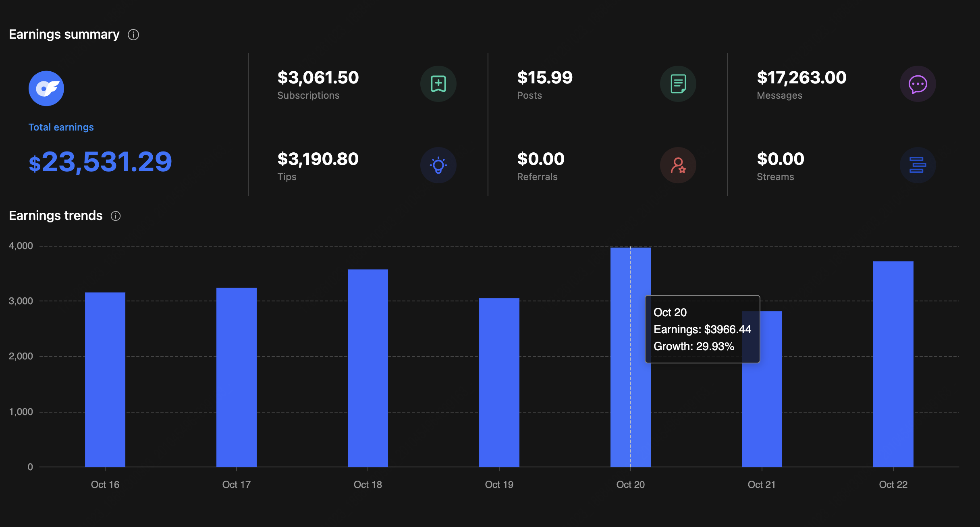Click the Subscriptions earnings icon
Viewport: 980px width, 527px height.
(x=438, y=84)
